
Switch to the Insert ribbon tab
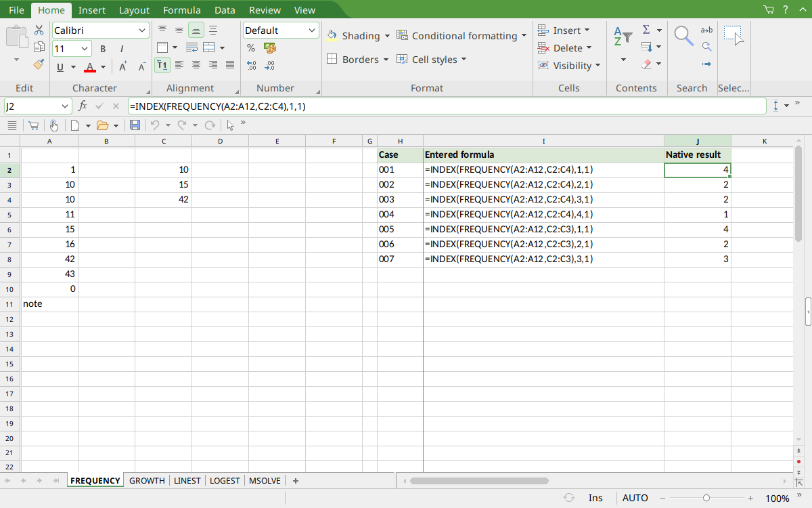click(x=91, y=9)
